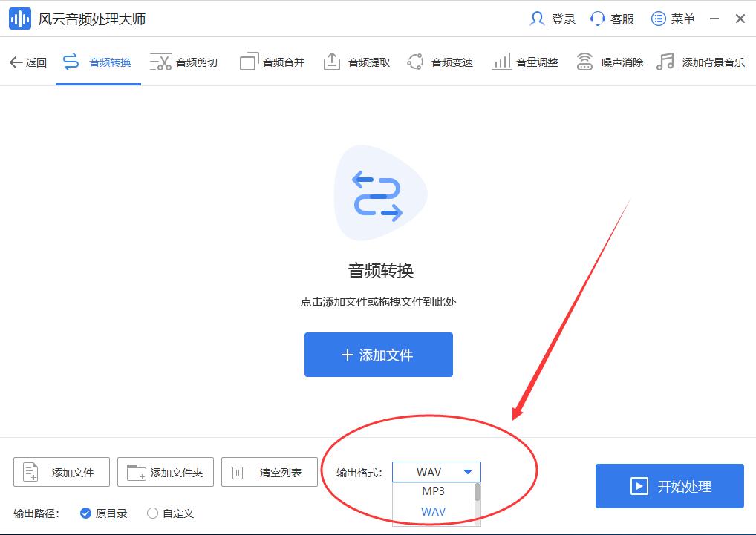This screenshot has width=756, height=535.
Task: Select the 音频提取 extract icon
Action: pos(332,62)
